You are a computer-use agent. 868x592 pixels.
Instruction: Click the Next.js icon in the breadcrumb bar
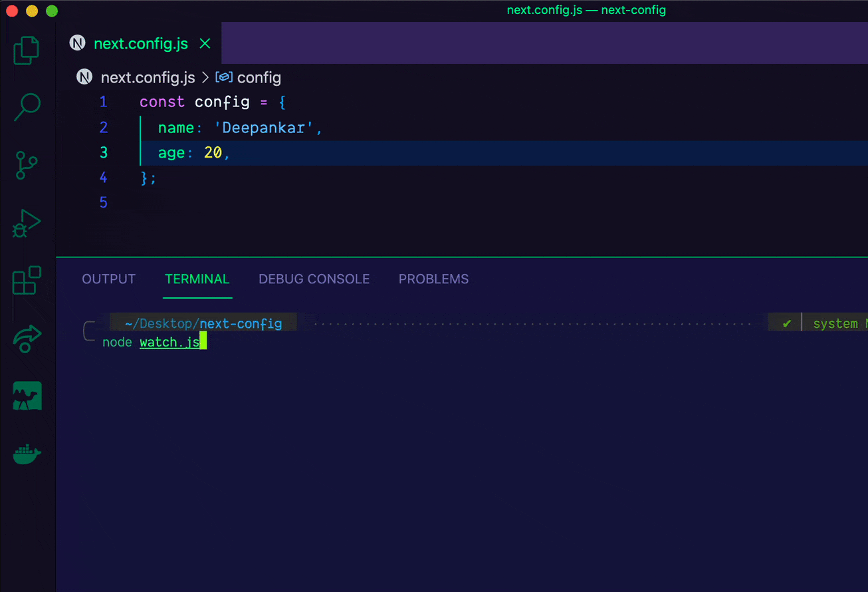(x=84, y=76)
